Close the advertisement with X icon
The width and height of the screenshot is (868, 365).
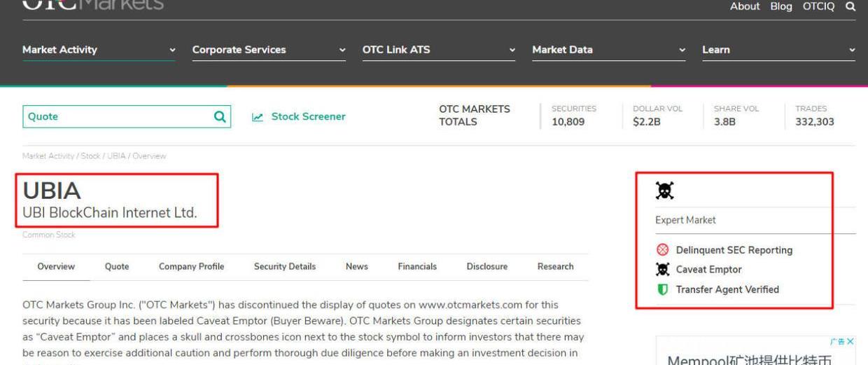tap(850, 341)
